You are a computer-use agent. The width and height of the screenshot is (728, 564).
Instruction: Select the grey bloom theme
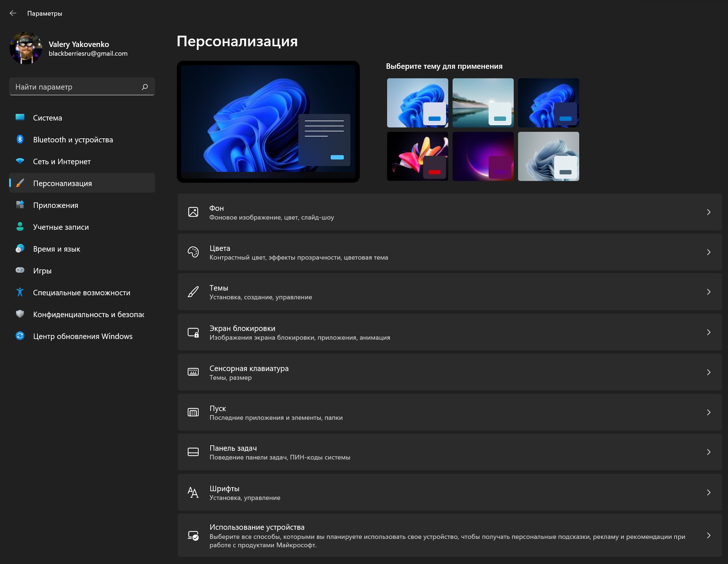[549, 156]
